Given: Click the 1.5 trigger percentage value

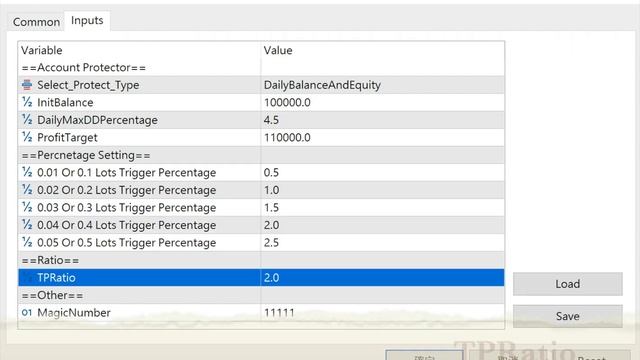Looking at the screenshot, I should [x=382, y=208].
